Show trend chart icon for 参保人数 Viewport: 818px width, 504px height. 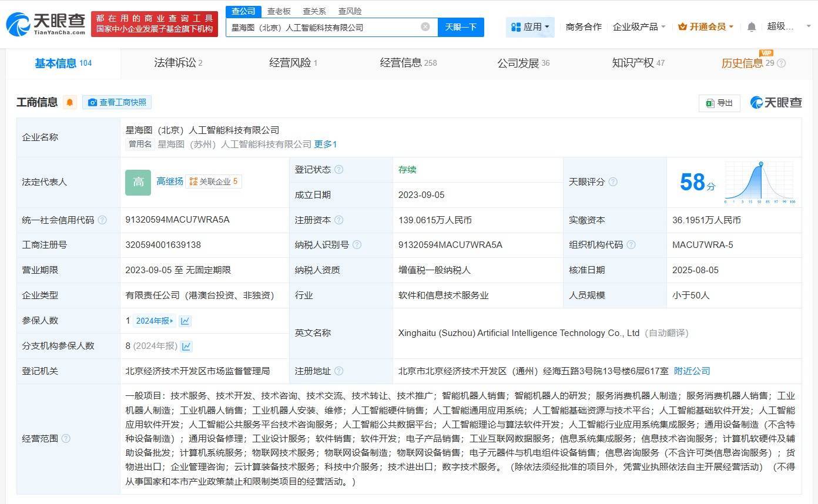pos(185,321)
